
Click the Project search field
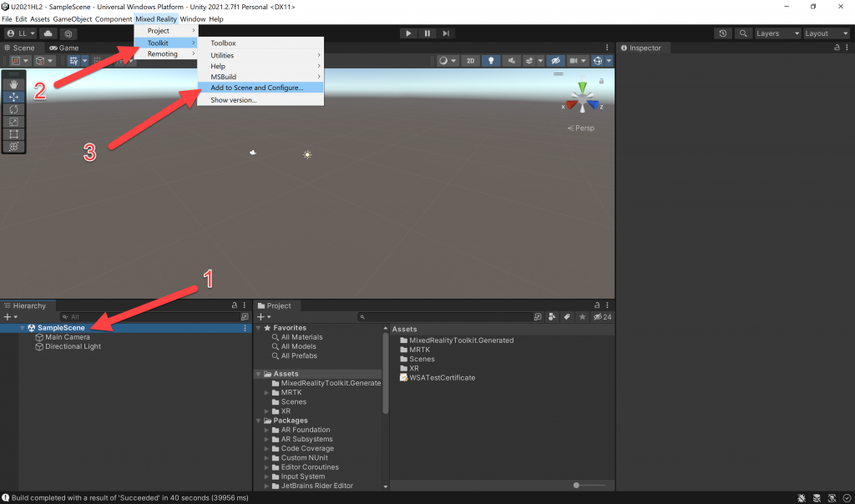click(x=444, y=316)
